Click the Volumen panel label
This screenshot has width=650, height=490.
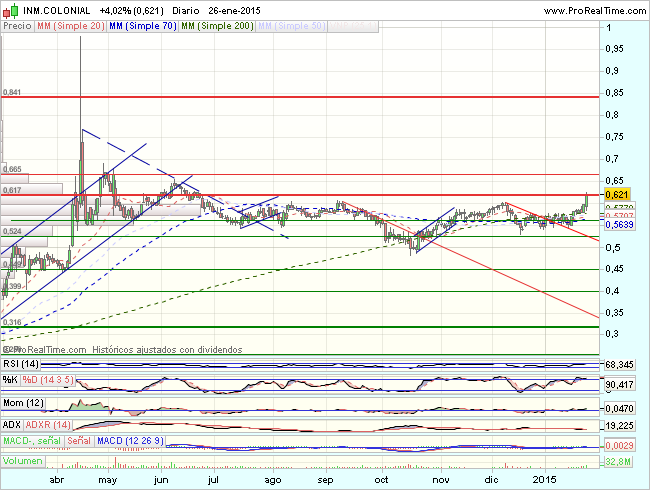point(22,462)
